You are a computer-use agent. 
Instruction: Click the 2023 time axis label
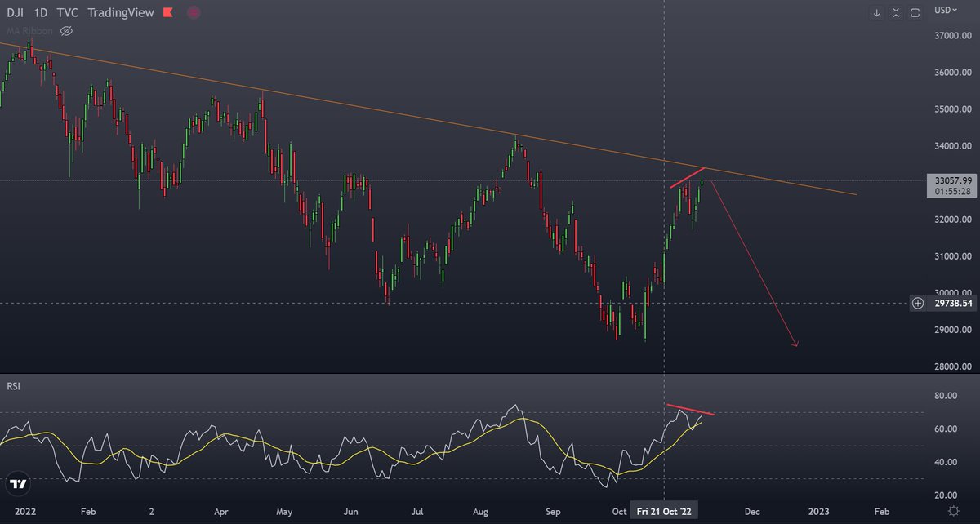(x=818, y=511)
